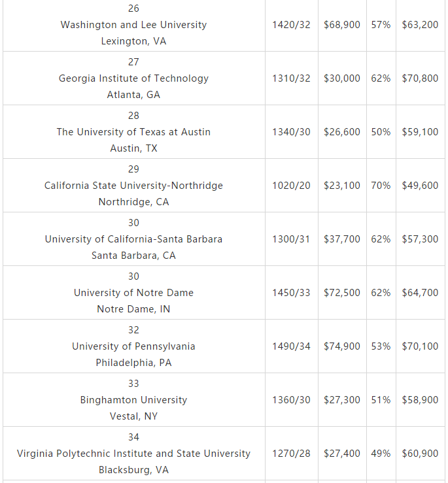This screenshot has width=448, height=483.
Task: Click the $58,900 salary cell
Action: [x=420, y=400]
